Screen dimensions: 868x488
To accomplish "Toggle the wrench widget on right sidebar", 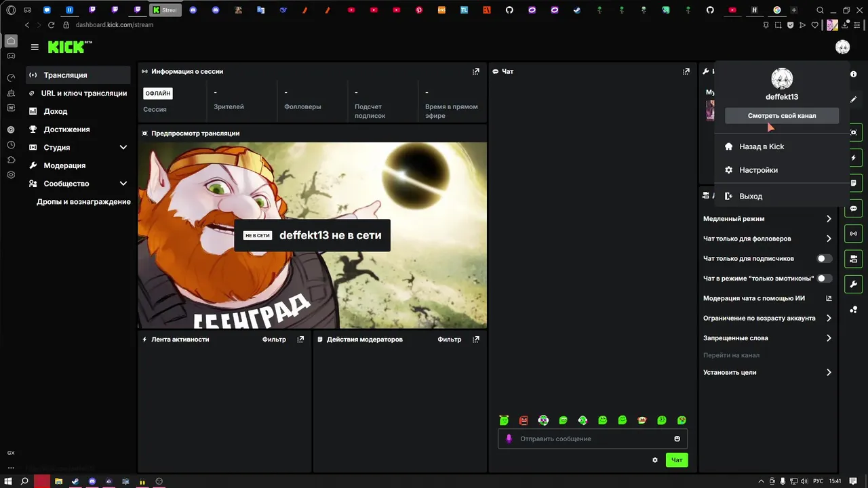I will (x=854, y=284).
